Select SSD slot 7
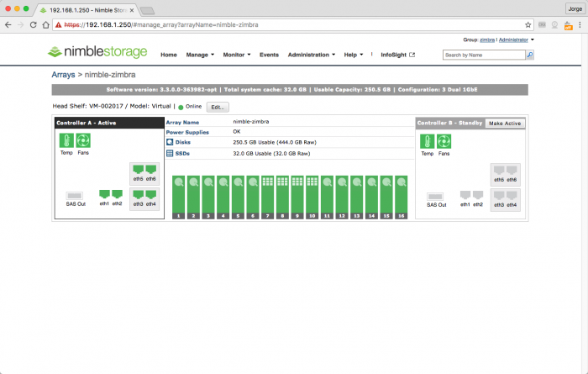Screen dimensions: 588x374 tap(267, 197)
